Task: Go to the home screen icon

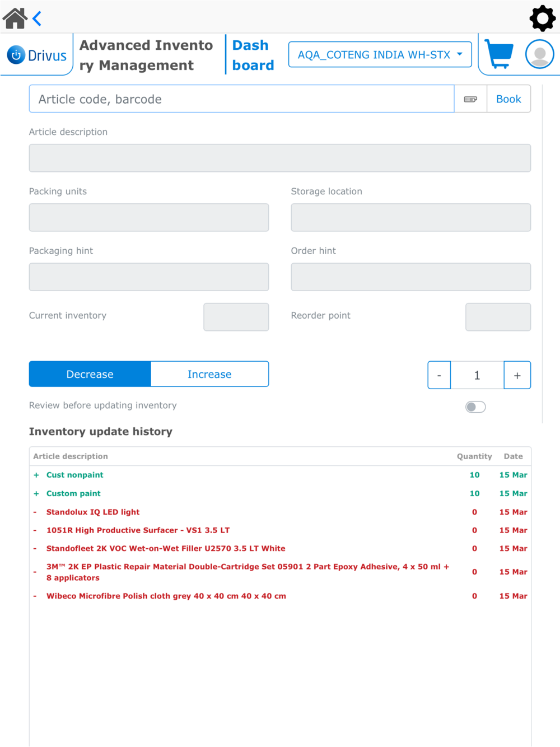Action: tap(15, 18)
